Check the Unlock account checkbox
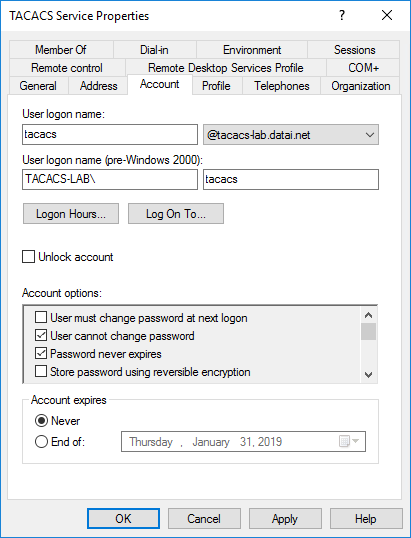411x538 pixels. 28,257
